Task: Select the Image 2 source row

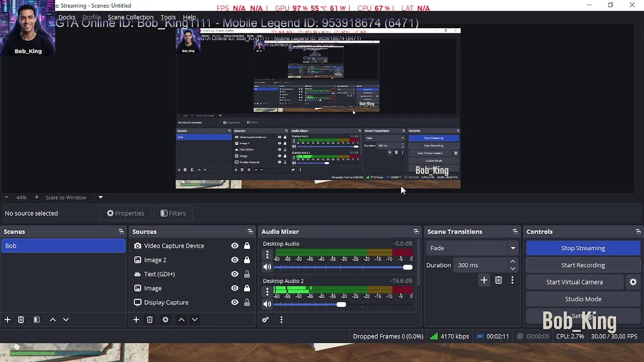Action: [192, 260]
